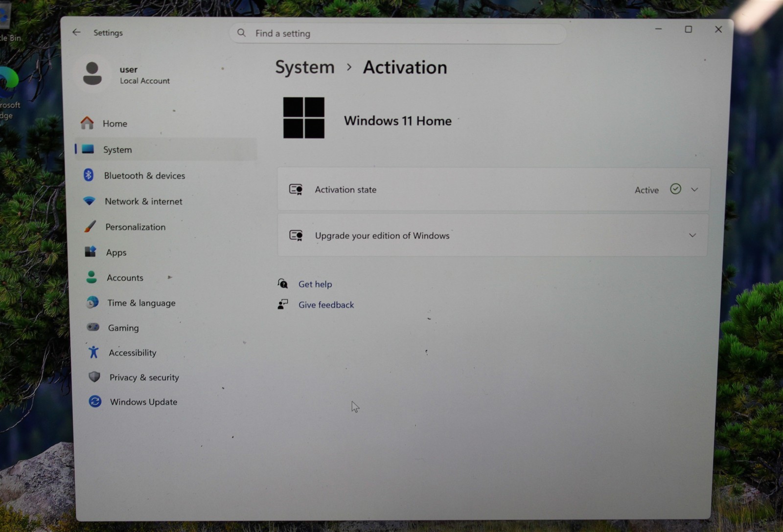Click the Activation breadcrumb heading
The width and height of the screenshot is (783, 532).
point(405,67)
